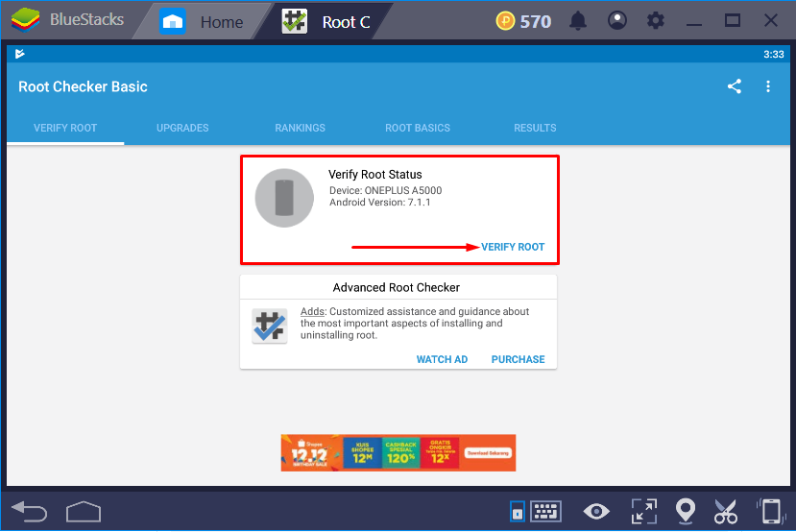Switch to the Home tab
This screenshot has height=532, width=796.
[202, 22]
